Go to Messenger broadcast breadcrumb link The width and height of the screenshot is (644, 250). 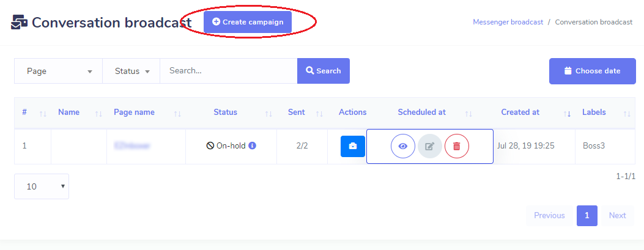508,22
